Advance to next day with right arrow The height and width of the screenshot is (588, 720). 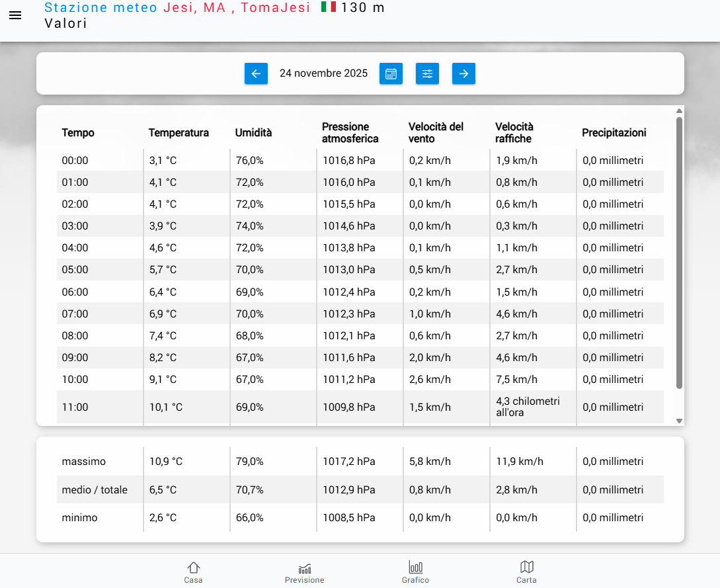tap(463, 73)
